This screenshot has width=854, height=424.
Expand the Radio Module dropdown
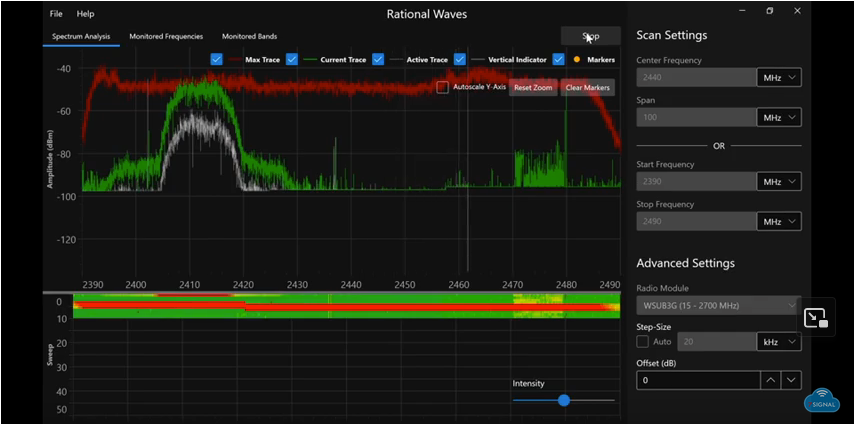pyautogui.click(x=718, y=305)
